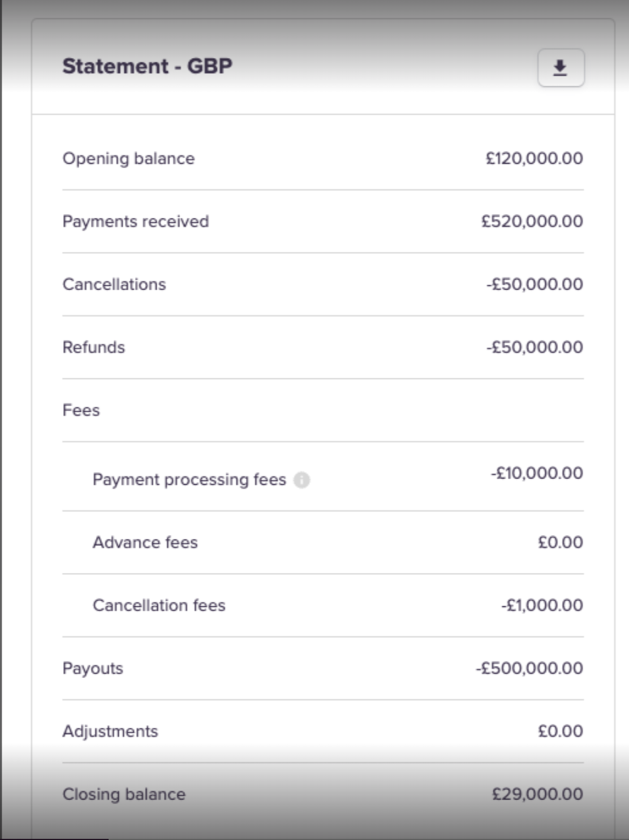Select the Payouts row label
The image size is (629, 840).
pos(93,668)
